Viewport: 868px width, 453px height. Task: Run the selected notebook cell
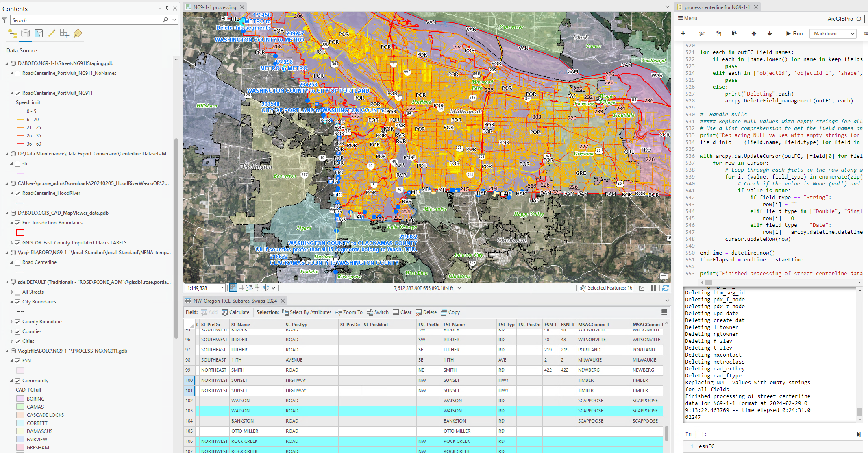click(x=793, y=33)
